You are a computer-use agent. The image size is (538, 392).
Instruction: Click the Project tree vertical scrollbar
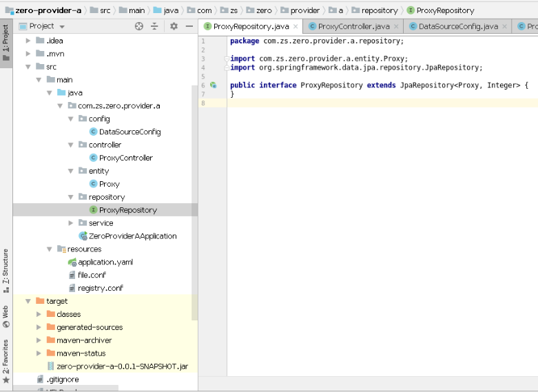[194, 203]
